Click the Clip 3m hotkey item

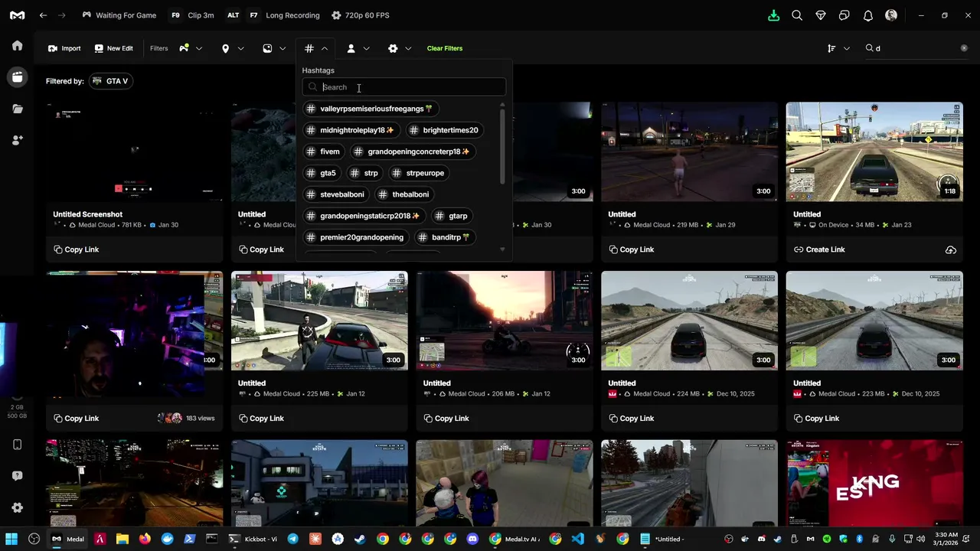(x=191, y=15)
